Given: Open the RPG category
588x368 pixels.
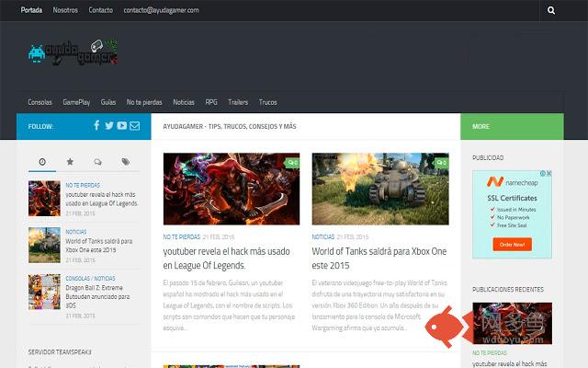Looking at the screenshot, I should pyautogui.click(x=211, y=102).
